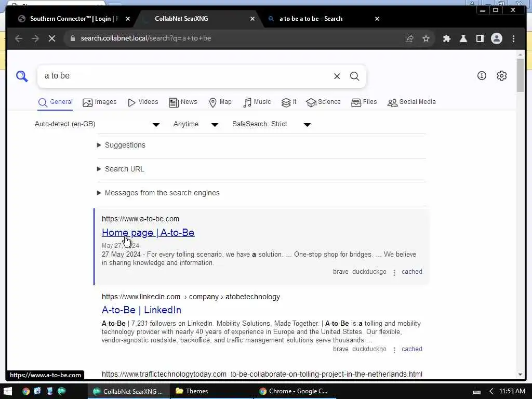Screen dimensions: 532x399
Task: Open 'Home page | A-to-Be' result link
Action: tap(148, 233)
